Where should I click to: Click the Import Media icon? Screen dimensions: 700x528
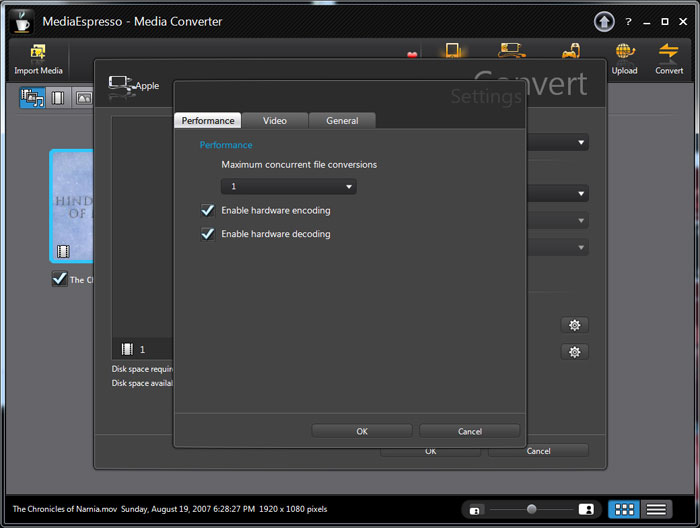(38, 53)
